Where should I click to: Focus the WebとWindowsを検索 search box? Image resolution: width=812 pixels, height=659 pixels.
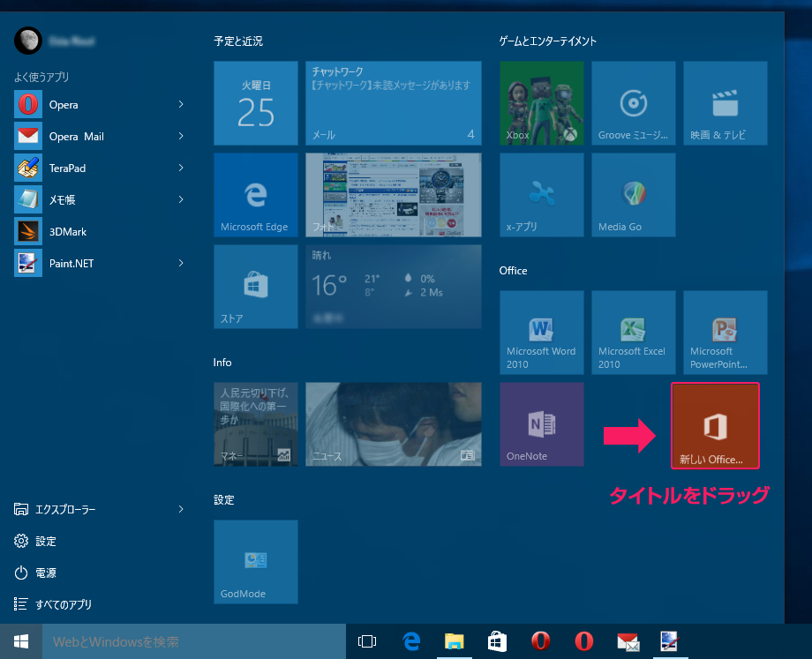tap(193, 641)
